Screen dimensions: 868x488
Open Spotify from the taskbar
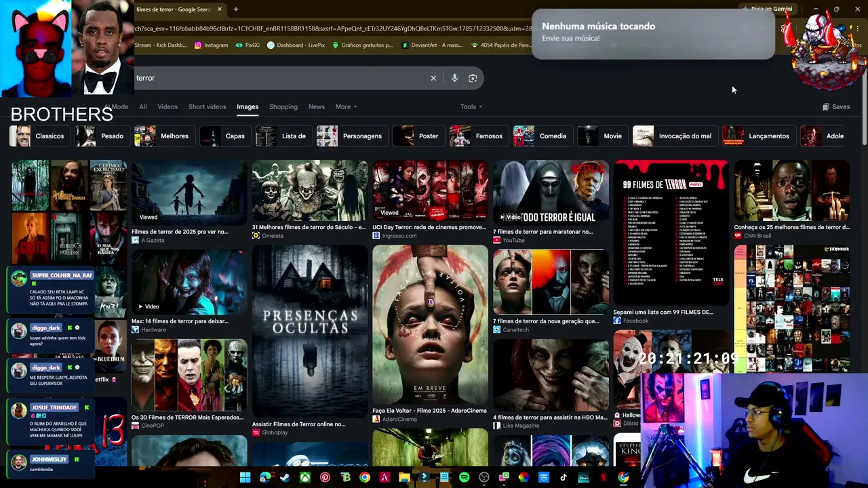point(464,478)
